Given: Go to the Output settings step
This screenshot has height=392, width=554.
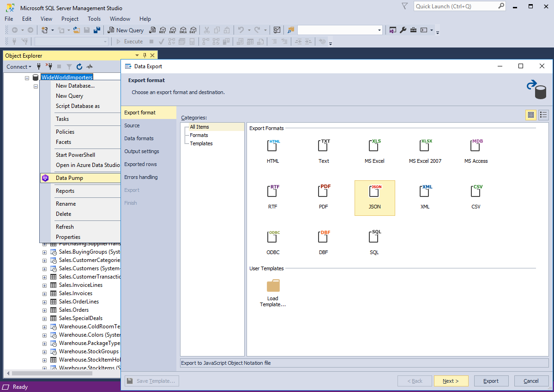Looking at the screenshot, I should click(142, 151).
